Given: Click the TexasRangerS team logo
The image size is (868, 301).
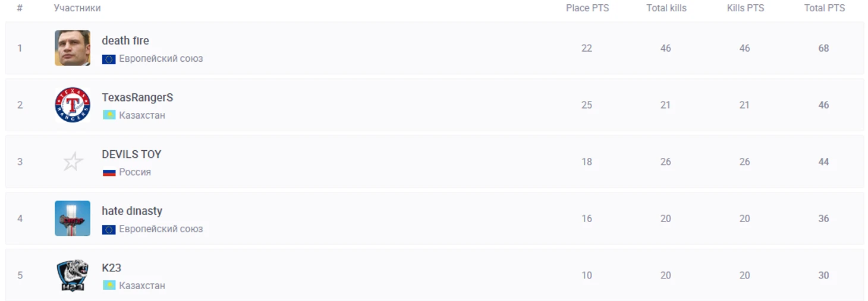Looking at the screenshot, I should pos(73,105).
